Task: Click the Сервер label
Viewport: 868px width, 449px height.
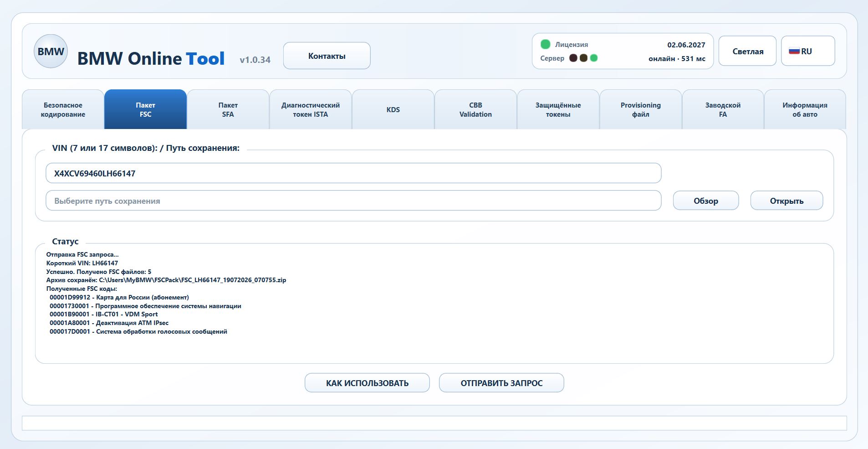Action: [x=552, y=58]
